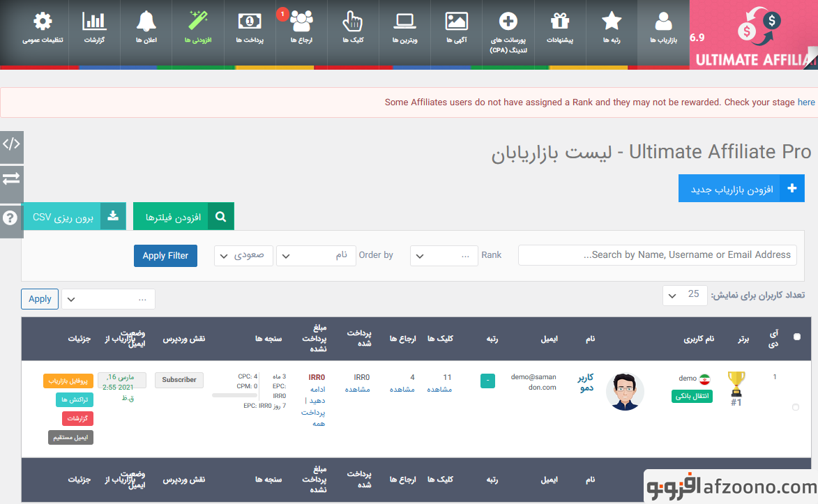Viewport: 818px width, 504px height.
Task: Open the CPA landing commissions plus icon
Action: (x=508, y=22)
